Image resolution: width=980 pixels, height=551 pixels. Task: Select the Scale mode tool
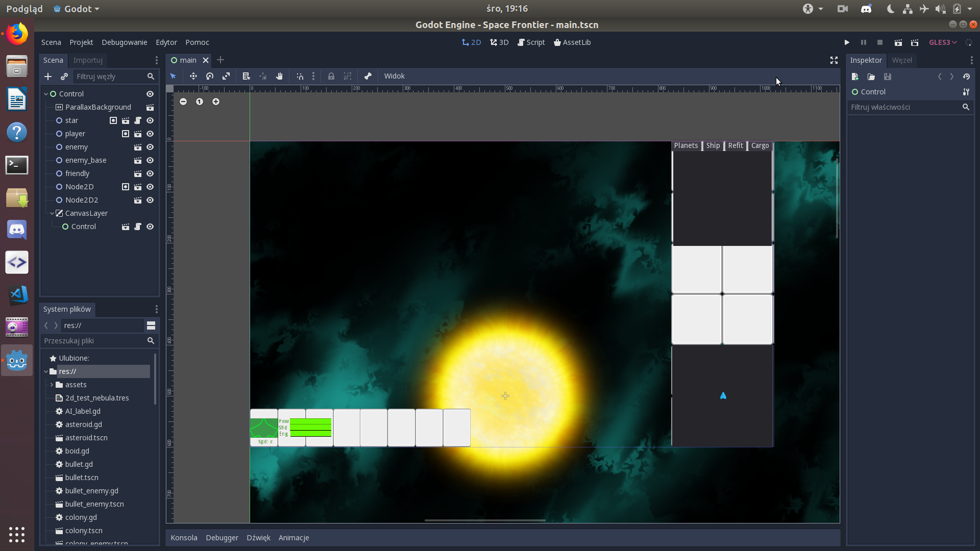tap(226, 76)
